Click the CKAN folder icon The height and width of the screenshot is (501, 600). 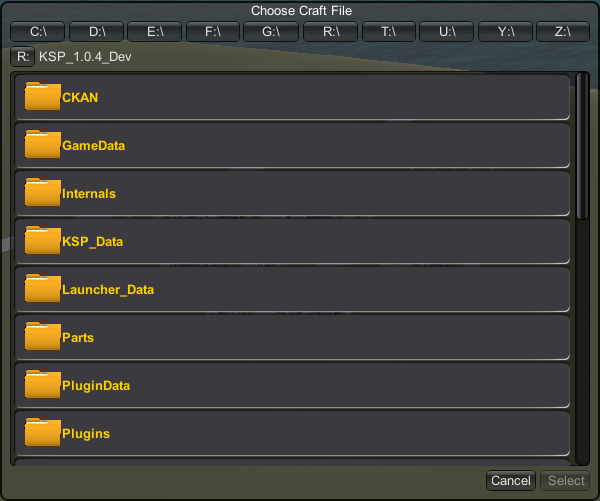pyautogui.click(x=42, y=96)
